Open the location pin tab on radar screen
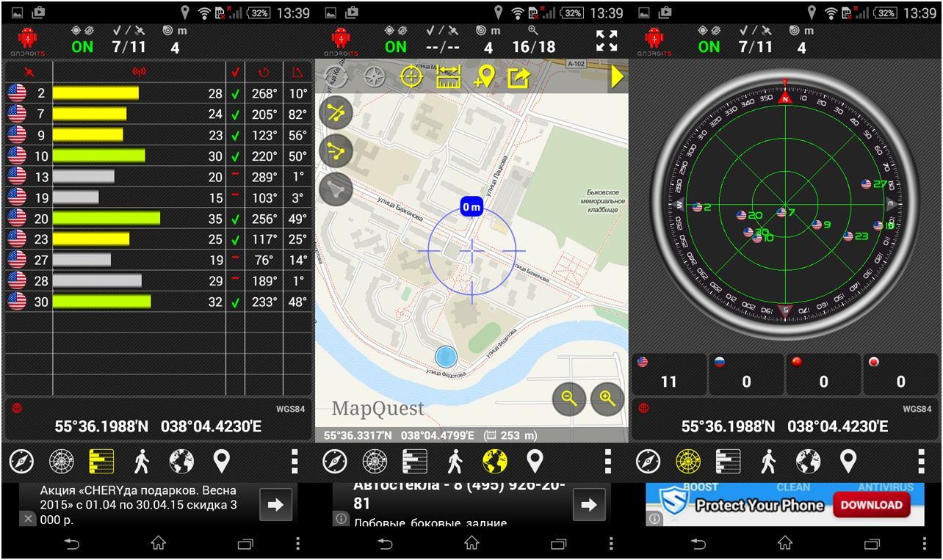The height and width of the screenshot is (560, 943). 848,461
